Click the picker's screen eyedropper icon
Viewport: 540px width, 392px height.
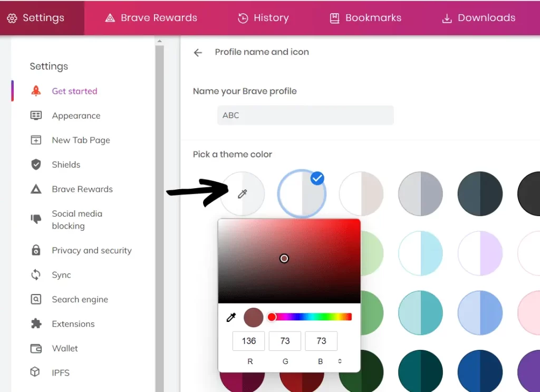231,317
